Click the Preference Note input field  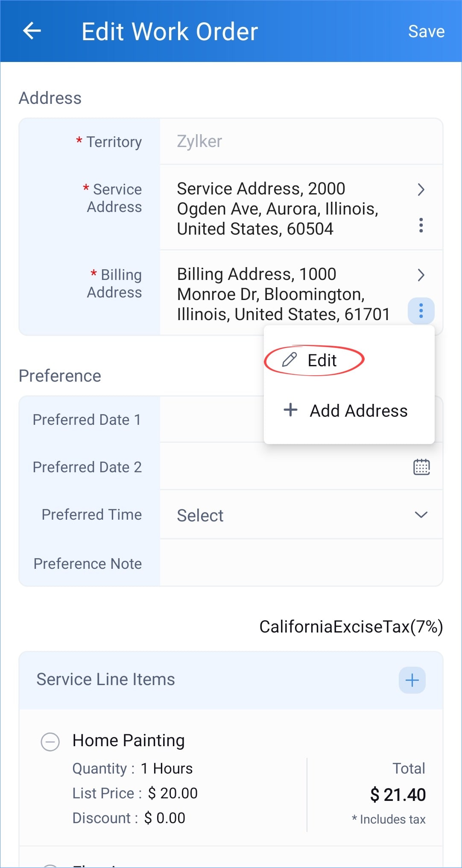pos(301,563)
